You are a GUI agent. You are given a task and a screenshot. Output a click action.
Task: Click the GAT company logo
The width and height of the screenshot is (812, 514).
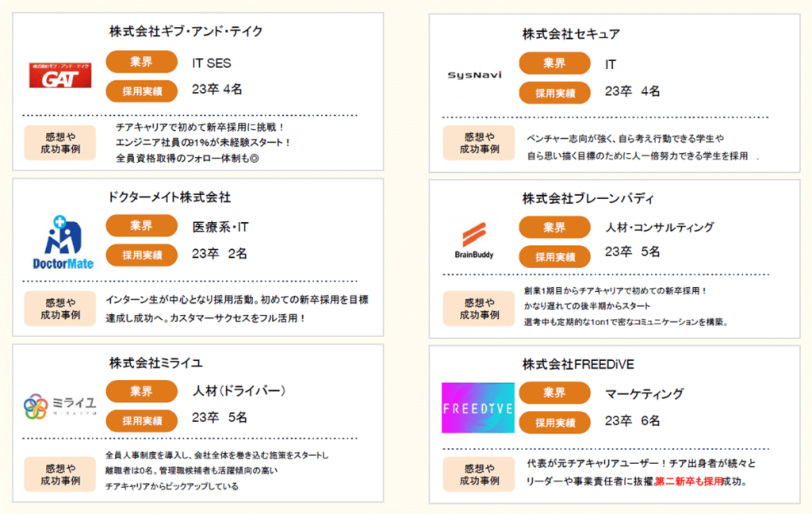[x=60, y=75]
